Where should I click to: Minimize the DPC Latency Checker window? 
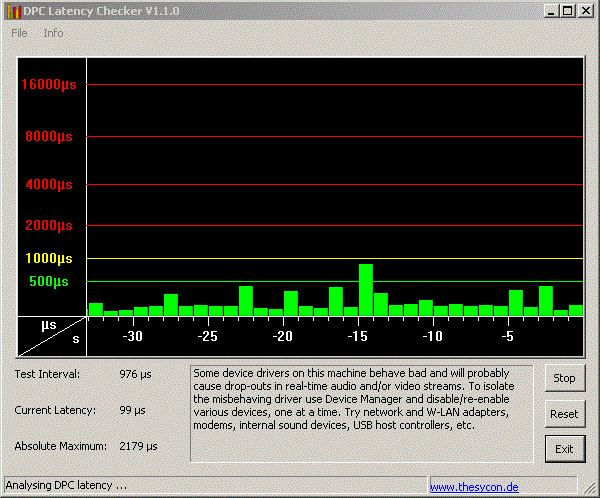551,11
